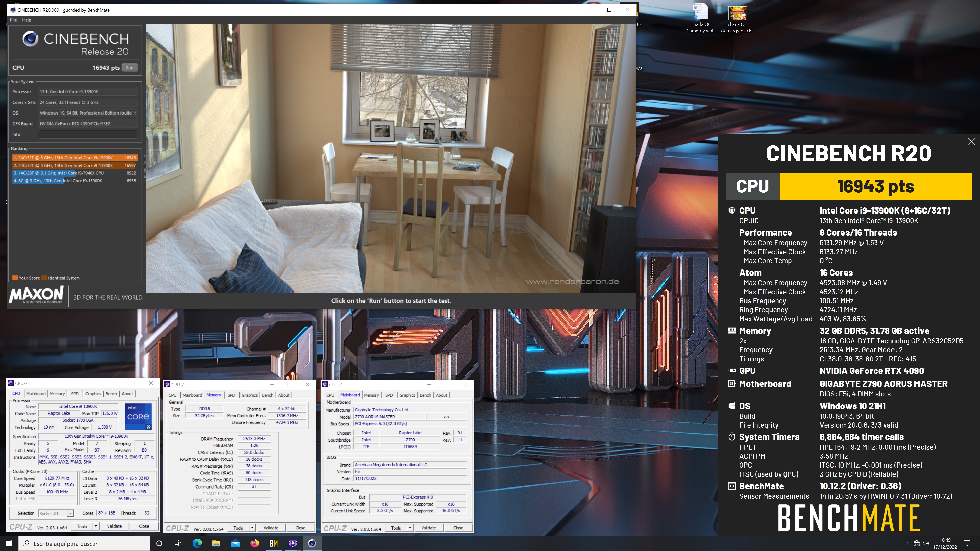The height and width of the screenshot is (551, 980).
Task: Click the Cinebench sphere logo in side panel
Action: (x=30, y=39)
